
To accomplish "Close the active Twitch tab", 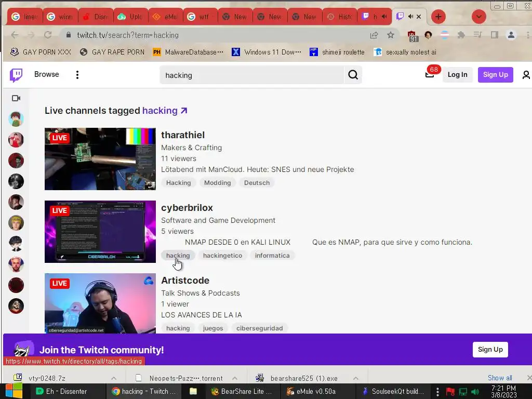I will 419,16.
